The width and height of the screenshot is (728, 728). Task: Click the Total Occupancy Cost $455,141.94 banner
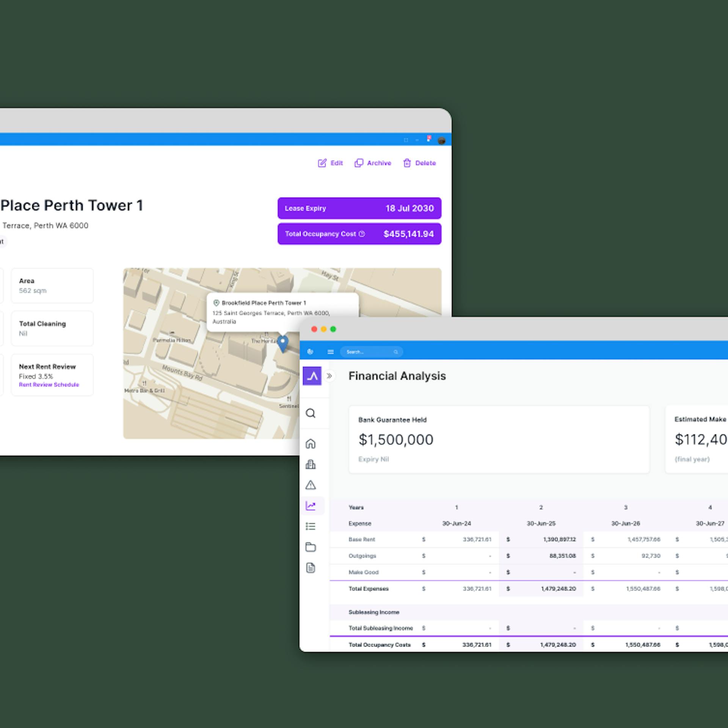tap(359, 234)
